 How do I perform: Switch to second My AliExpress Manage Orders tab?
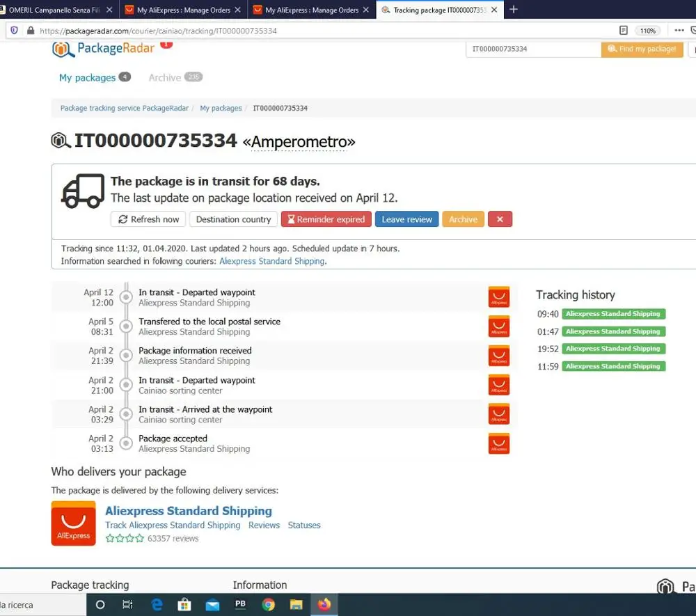pyautogui.click(x=312, y=10)
